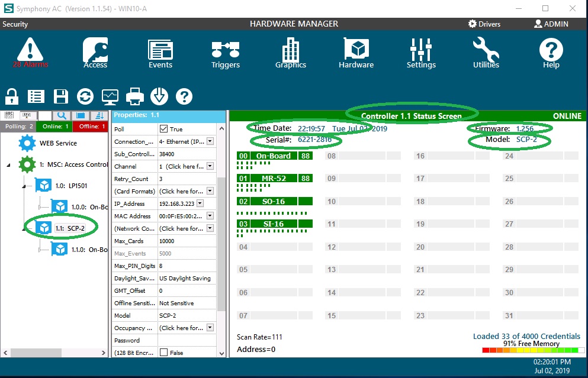Click the properties scrollbar down arrow
This screenshot has width=588, height=378.
pos(221,353)
